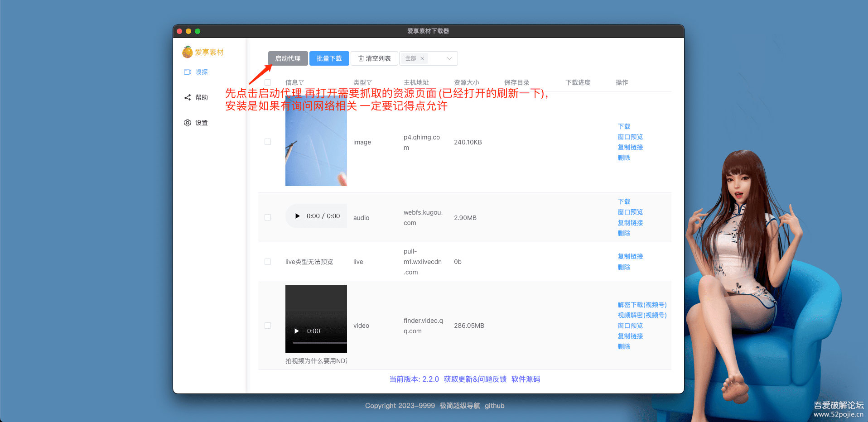
Task: Click the 286.05MB size cell
Action: point(469,326)
